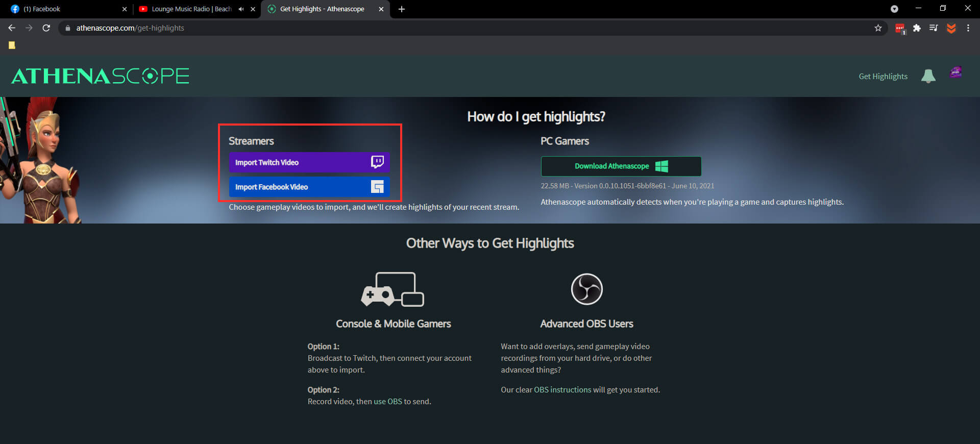Bookmark this page with the star

click(x=878, y=28)
